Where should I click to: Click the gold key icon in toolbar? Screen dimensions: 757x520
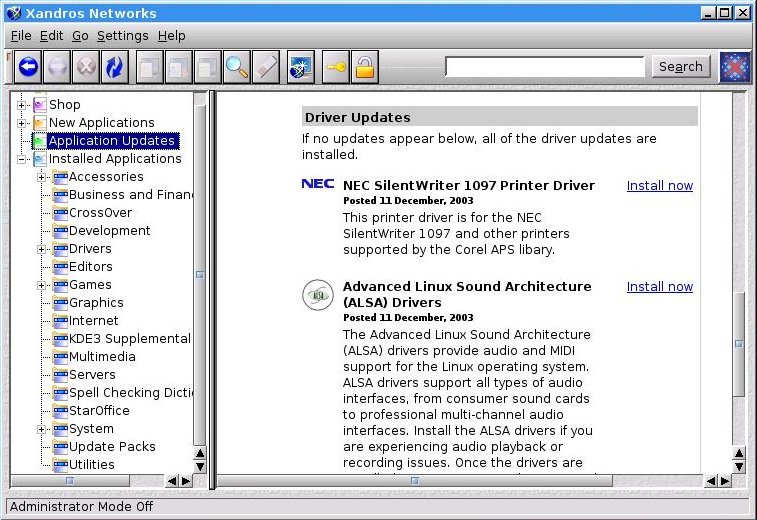tap(334, 67)
